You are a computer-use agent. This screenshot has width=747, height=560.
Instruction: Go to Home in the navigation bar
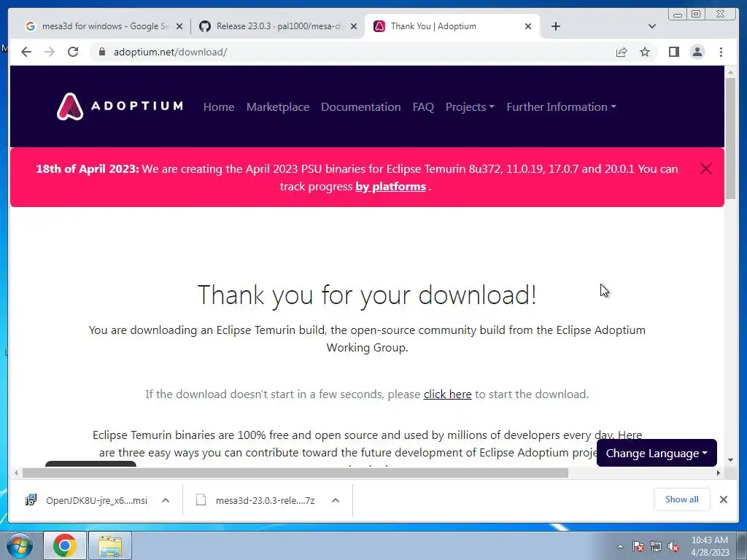(219, 106)
